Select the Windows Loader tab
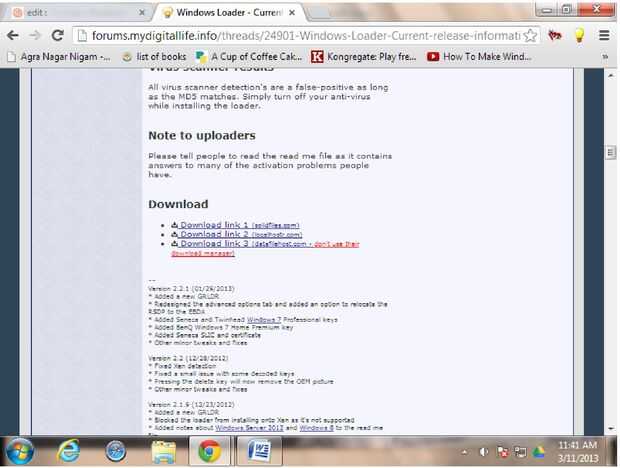Viewport: 620px width, 468px height. pyautogui.click(x=229, y=13)
